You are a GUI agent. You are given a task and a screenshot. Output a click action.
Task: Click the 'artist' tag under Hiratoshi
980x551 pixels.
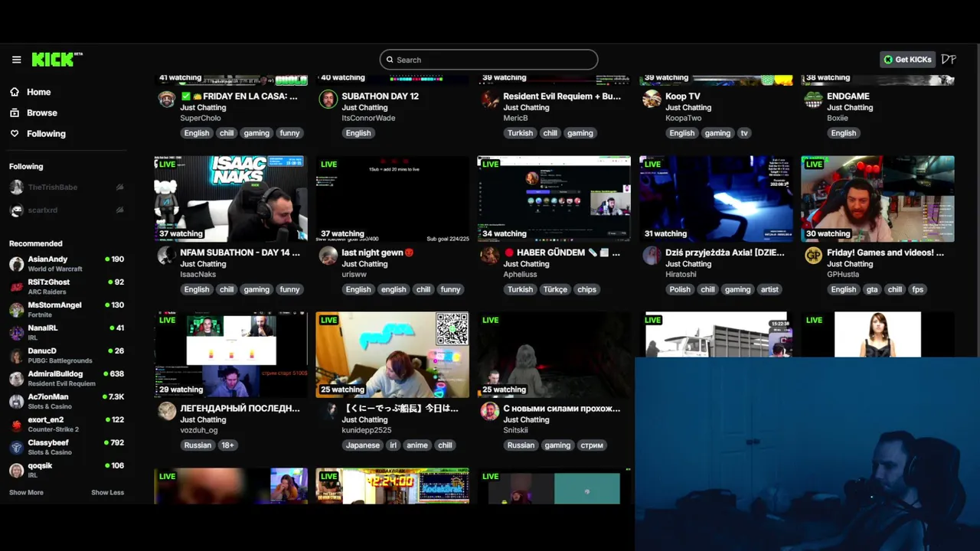click(x=769, y=289)
